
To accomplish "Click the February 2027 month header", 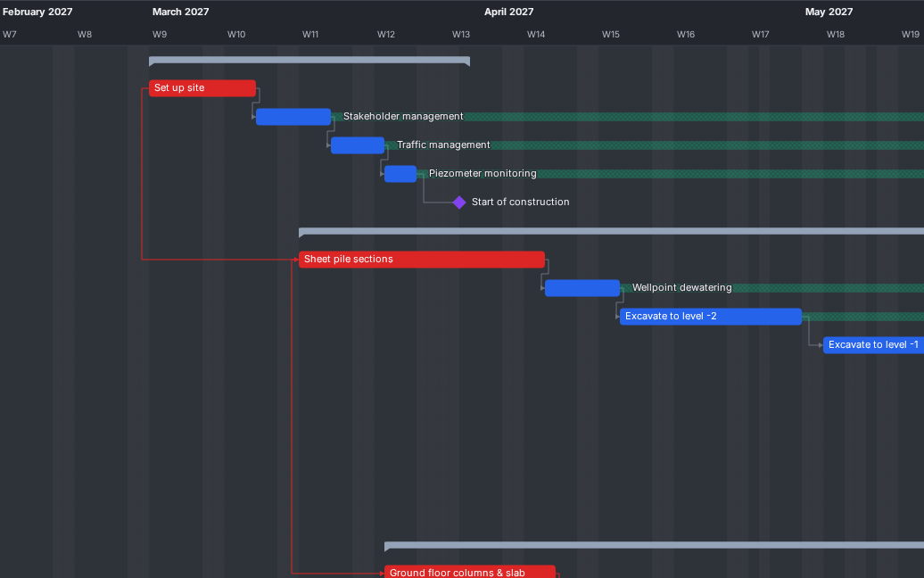I will tap(37, 12).
